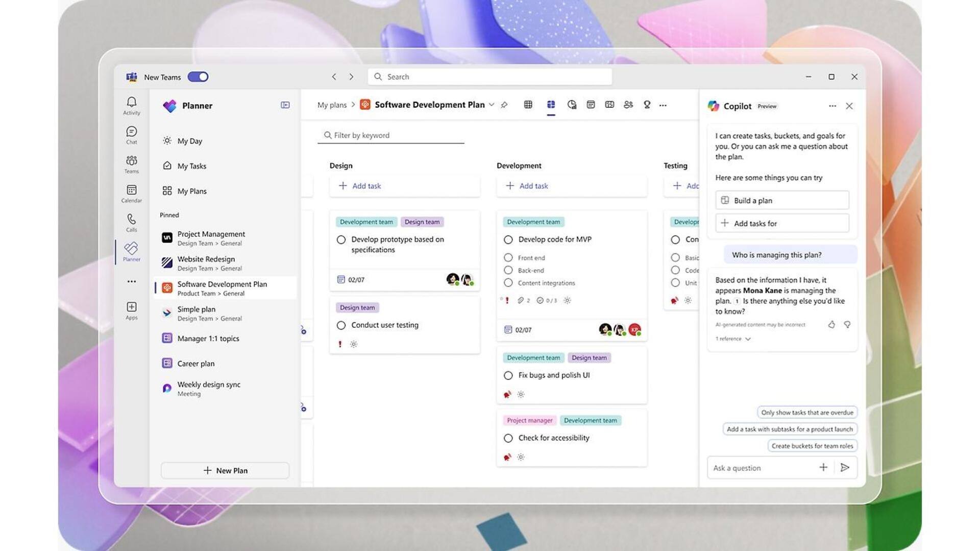Select Planner app in the left rail
This screenshot has width=980, height=551.
131,252
